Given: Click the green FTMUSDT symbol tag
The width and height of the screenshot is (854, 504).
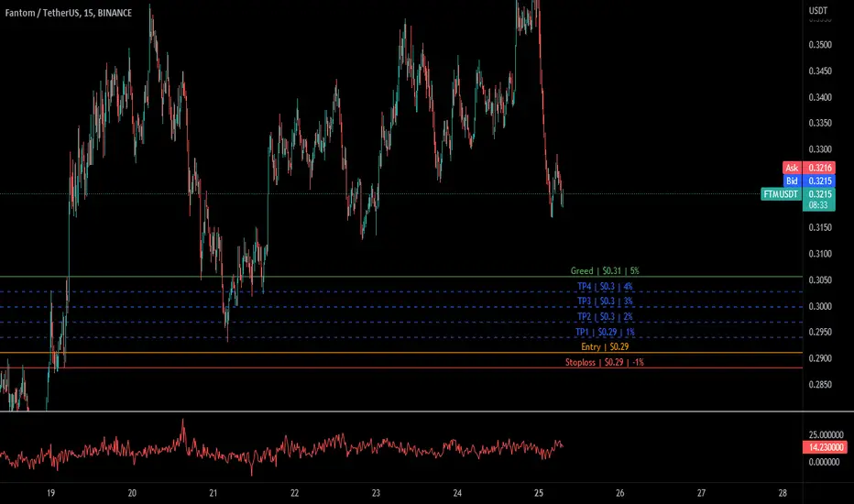Looking at the screenshot, I should (x=781, y=194).
